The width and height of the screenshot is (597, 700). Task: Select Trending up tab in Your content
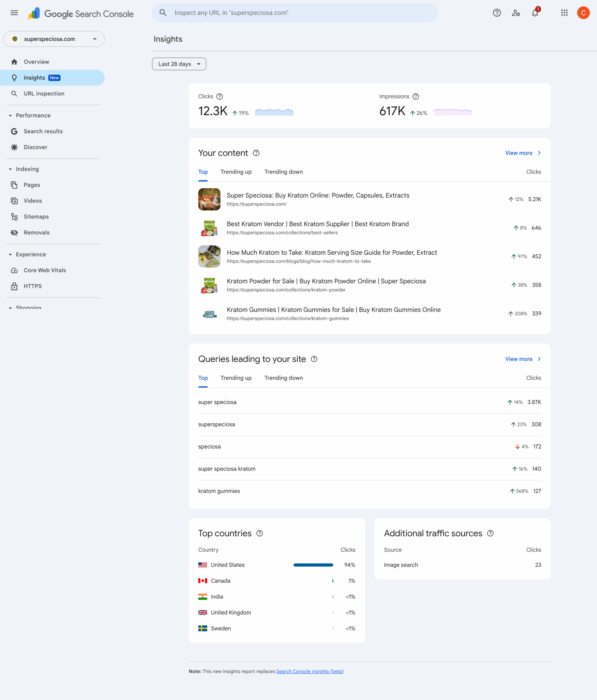tap(236, 172)
